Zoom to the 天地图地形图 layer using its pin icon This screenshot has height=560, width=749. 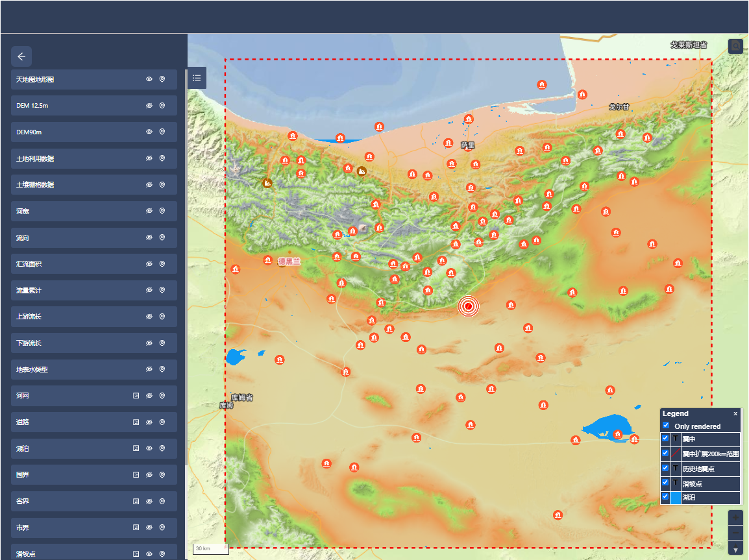162,79
